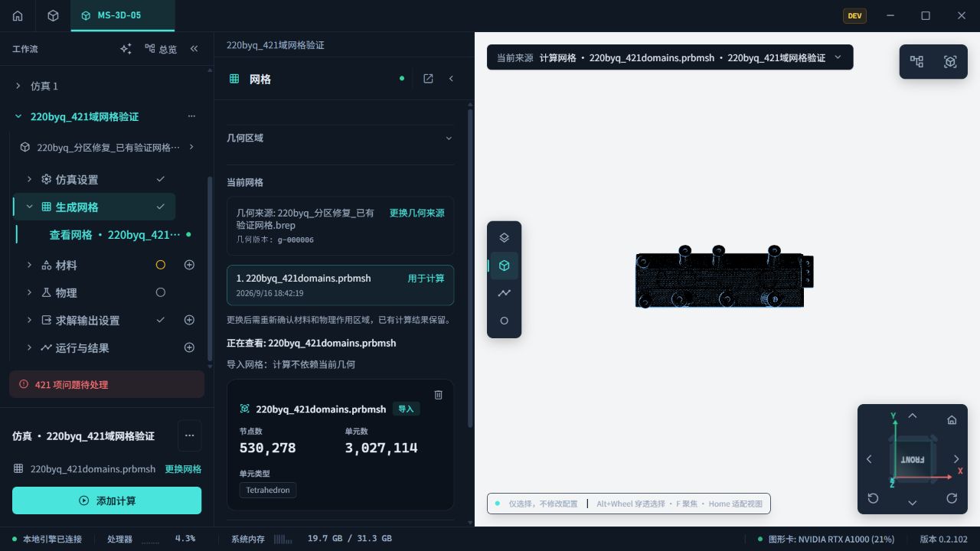Expand the 物理 tree item
980x551 pixels.
(x=29, y=292)
